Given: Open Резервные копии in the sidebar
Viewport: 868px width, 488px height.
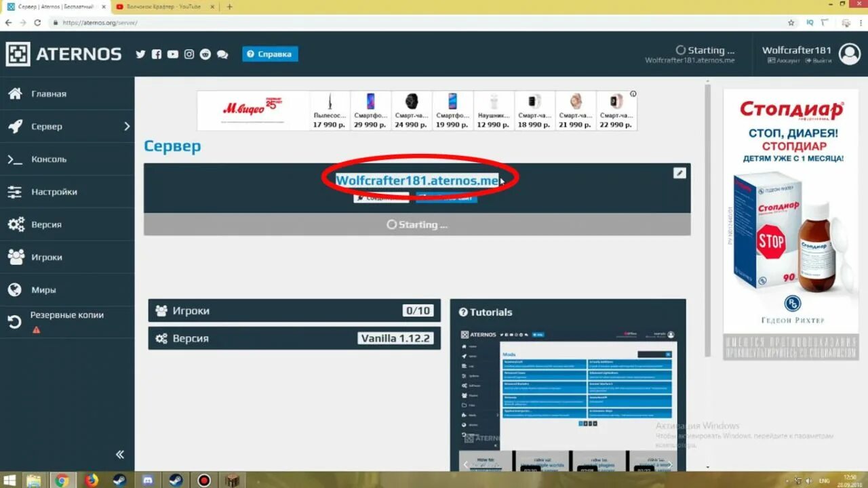Looking at the screenshot, I should pos(67,321).
